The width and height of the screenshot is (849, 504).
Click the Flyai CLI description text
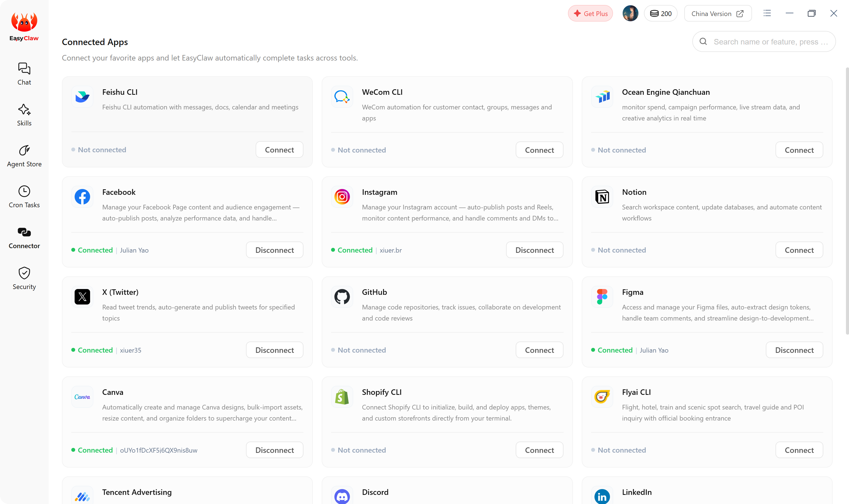[713, 413]
